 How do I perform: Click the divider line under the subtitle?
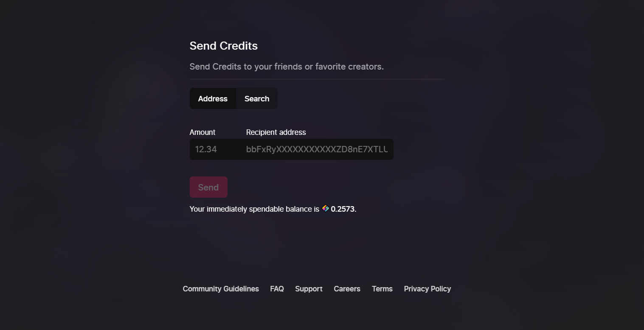[x=317, y=79]
